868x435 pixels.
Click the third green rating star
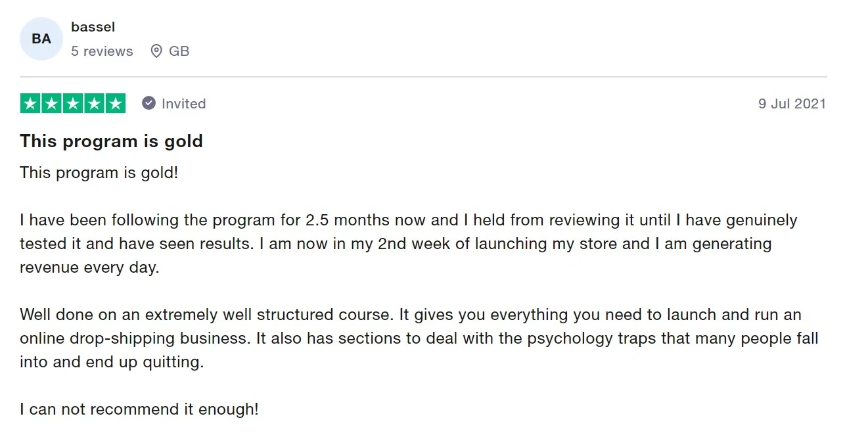point(73,103)
